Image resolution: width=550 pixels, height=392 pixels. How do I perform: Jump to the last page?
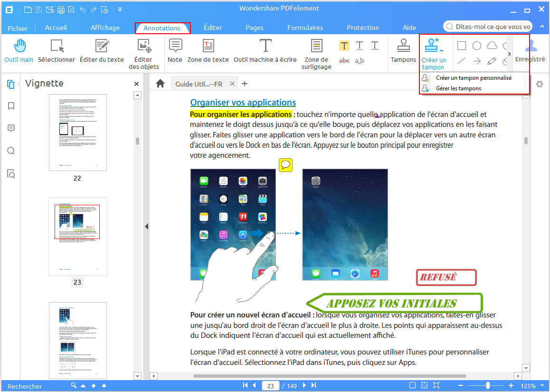314,385
